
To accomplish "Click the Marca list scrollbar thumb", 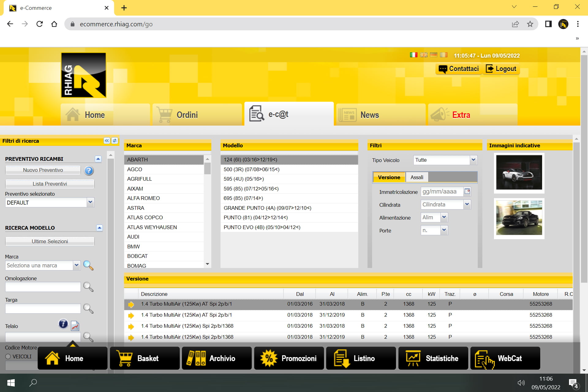I will coord(207,168).
